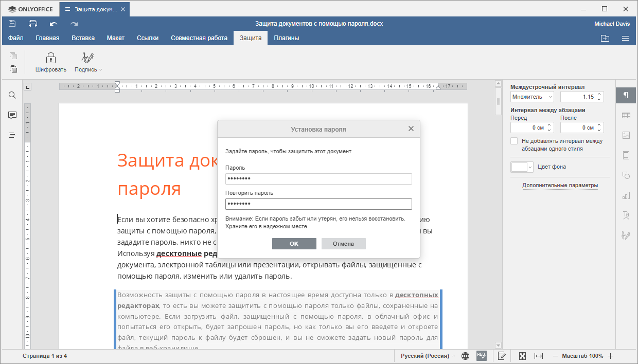The width and height of the screenshot is (638, 364).
Task: Select Paragraph settings icon in right sidebar
Action: pos(626,95)
